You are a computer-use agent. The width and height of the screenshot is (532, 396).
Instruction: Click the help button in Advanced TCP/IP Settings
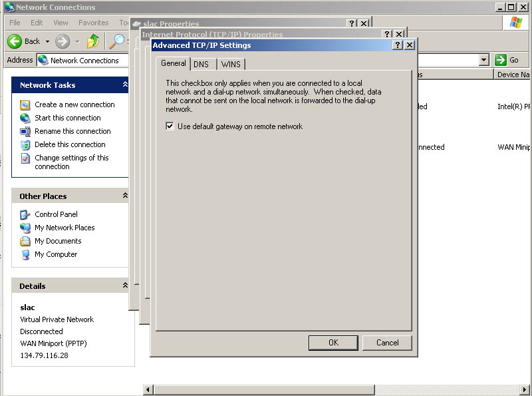coord(397,45)
